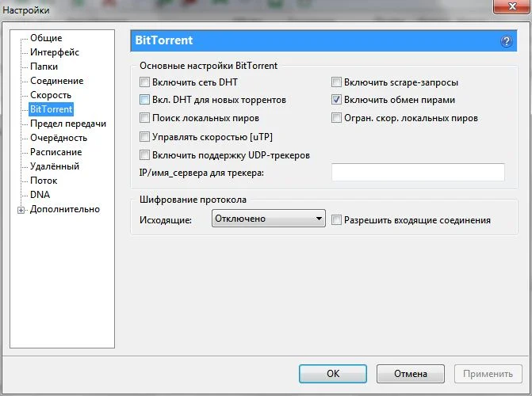Open 'Расписание' settings page

pos(56,152)
